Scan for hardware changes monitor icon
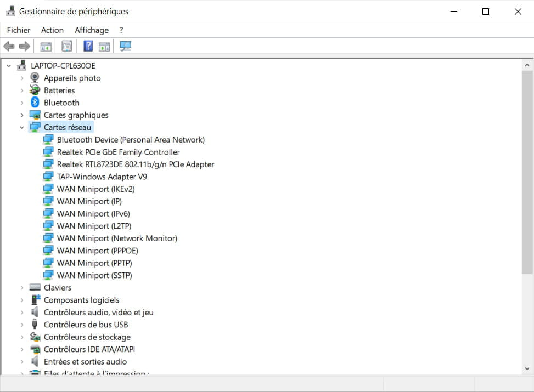This screenshot has width=534, height=392. point(125,46)
